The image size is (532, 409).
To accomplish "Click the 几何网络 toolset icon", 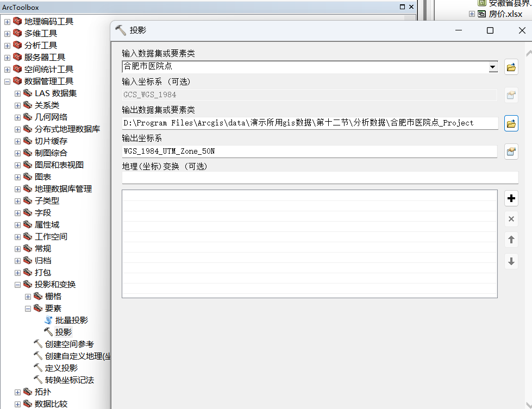I will [x=28, y=117].
